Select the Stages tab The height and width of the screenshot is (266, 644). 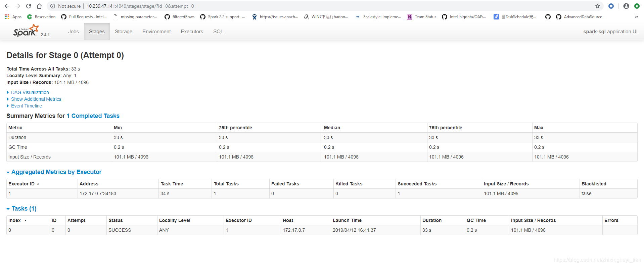point(97,32)
